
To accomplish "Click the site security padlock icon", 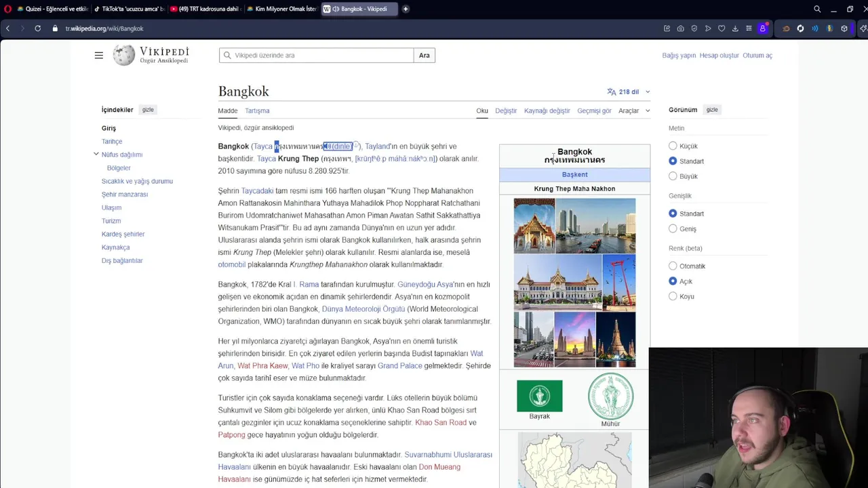I will (56, 28).
